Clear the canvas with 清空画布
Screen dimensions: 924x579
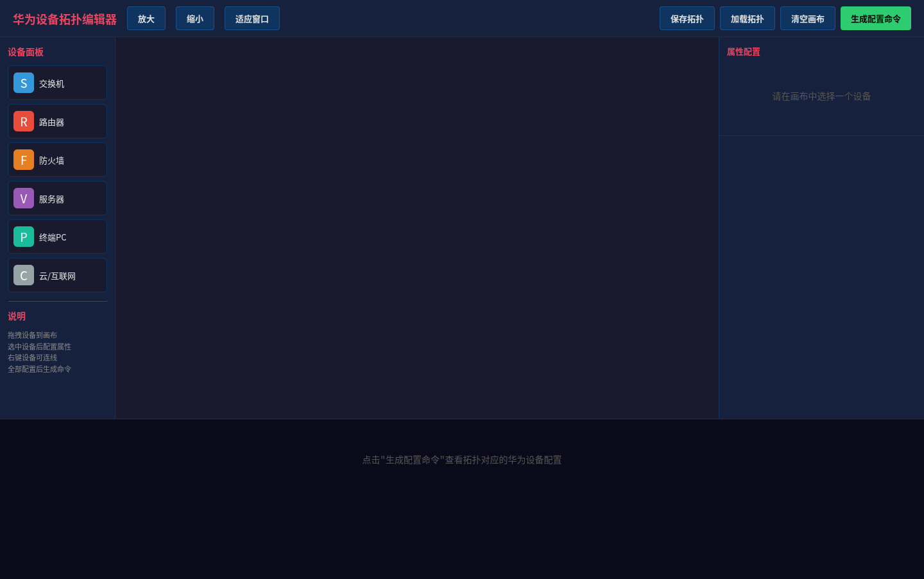(x=808, y=19)
